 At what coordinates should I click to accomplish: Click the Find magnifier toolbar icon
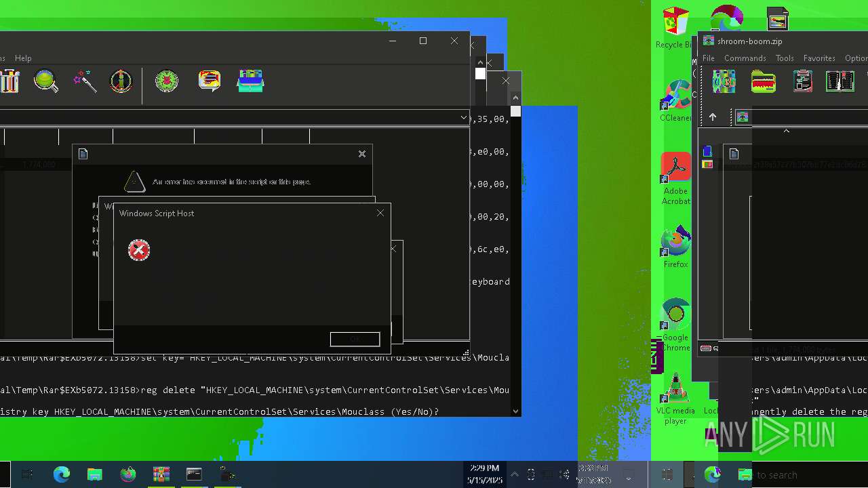click(x=46, y=82)
